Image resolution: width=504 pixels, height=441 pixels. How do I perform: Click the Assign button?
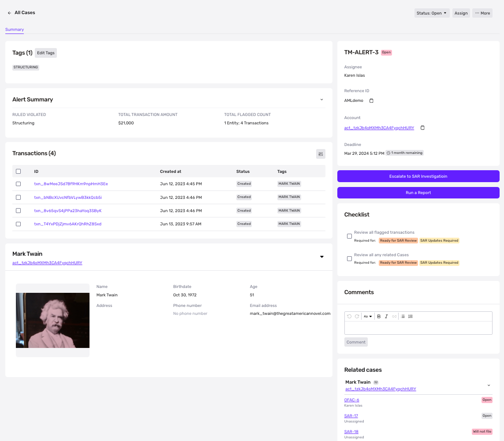pyautogui.click(x=461, y=13)
